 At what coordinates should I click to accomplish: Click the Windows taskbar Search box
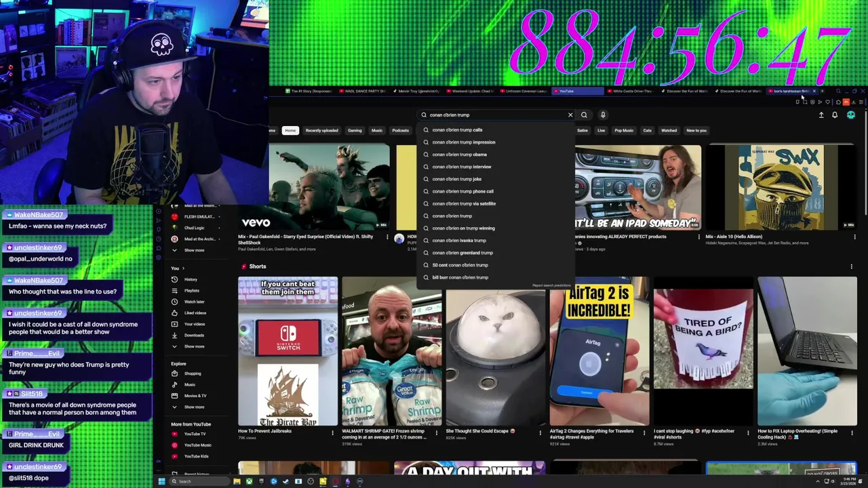pos(199,481)
